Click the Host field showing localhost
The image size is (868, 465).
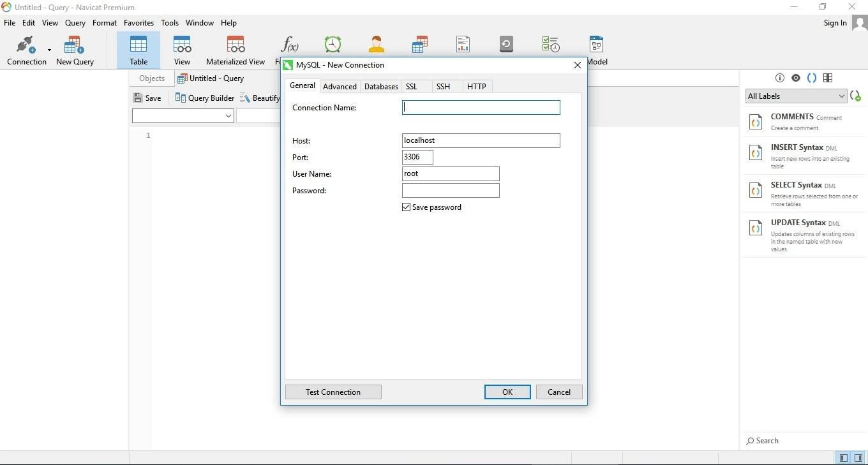481,140
